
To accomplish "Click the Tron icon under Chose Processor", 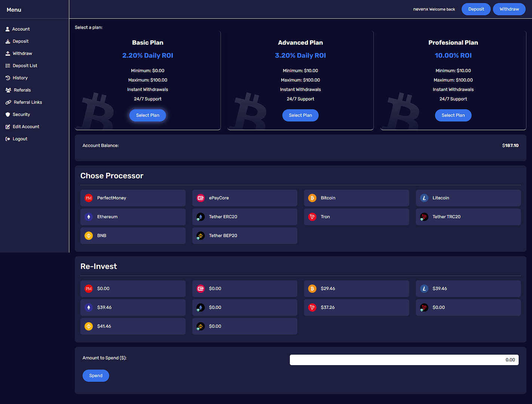I will (312, 217).
